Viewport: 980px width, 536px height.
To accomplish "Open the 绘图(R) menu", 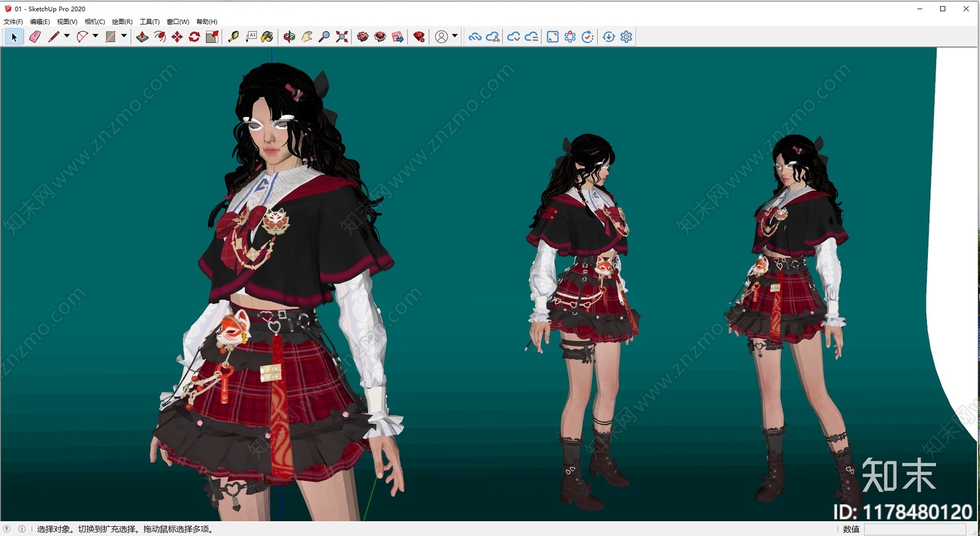I will pos(122,21).
